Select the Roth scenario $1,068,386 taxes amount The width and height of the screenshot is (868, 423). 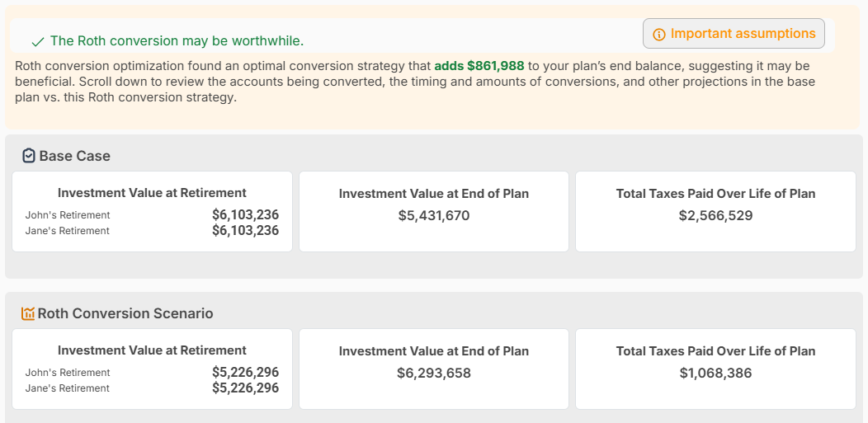715,374
